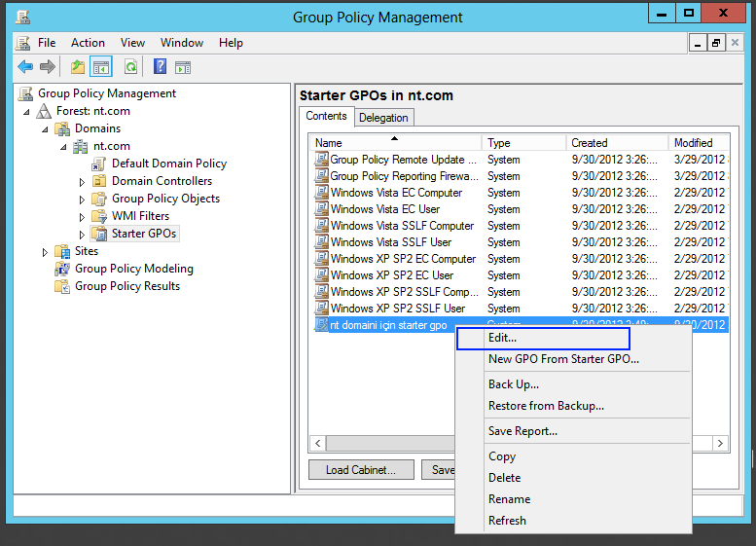Viewport: 756px width, 546px height.
Task: Choose Restore from Backup...
Action: [x=573, y=406]
